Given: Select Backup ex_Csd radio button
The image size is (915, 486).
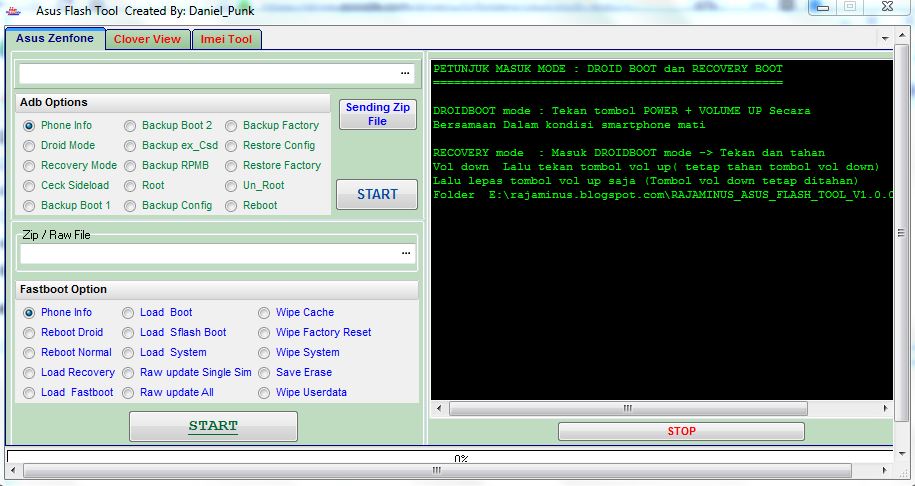Looking at the screenshot, I should [x=130, y=146].
